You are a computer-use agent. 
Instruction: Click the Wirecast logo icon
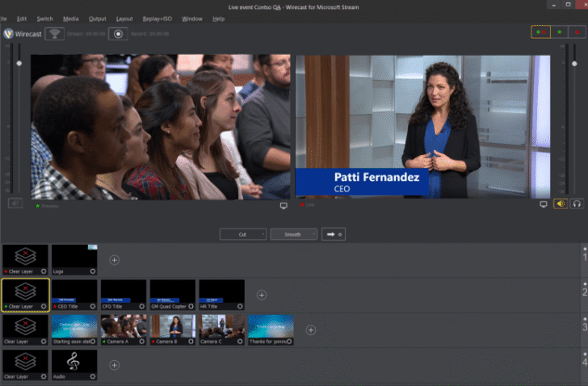[x=8, y=34]
